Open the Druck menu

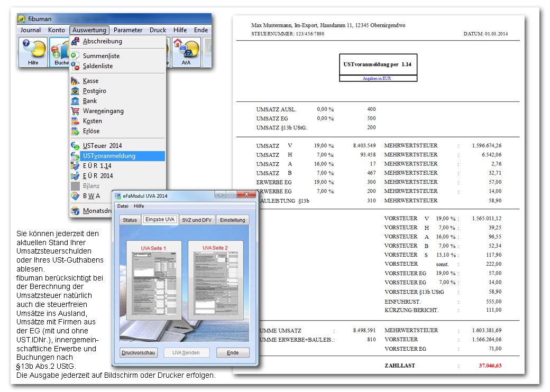coord(158,30)
